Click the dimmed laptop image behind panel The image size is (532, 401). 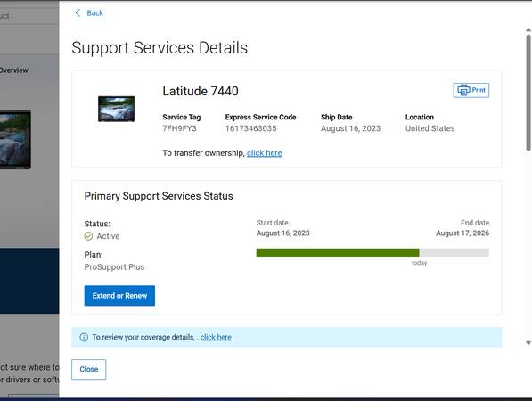(x=15, y=140)
